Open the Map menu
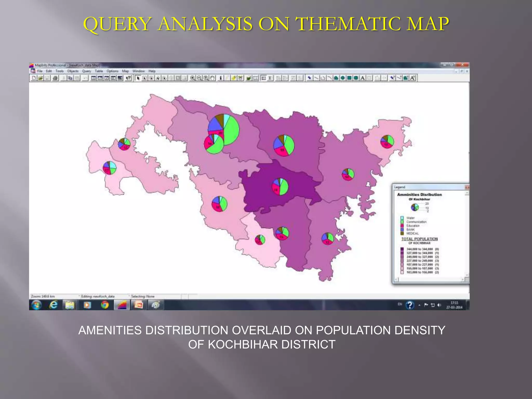This screenshot has height=399, width=532. pos(125,71)
